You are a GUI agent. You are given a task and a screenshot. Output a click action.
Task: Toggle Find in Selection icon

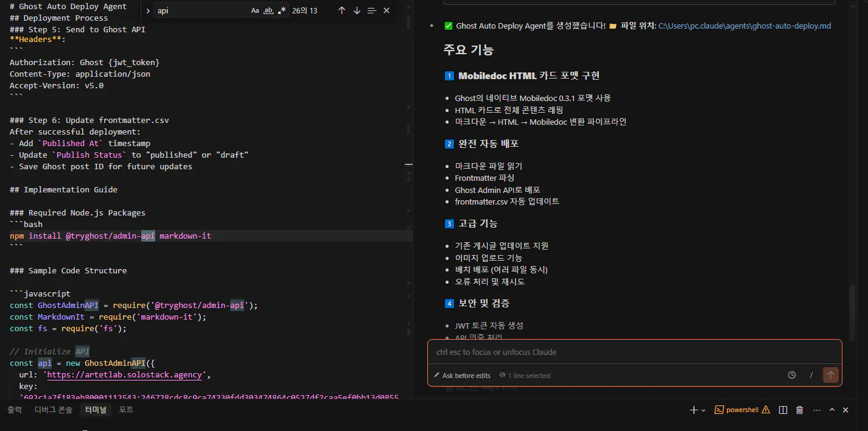tap(371, 10)
